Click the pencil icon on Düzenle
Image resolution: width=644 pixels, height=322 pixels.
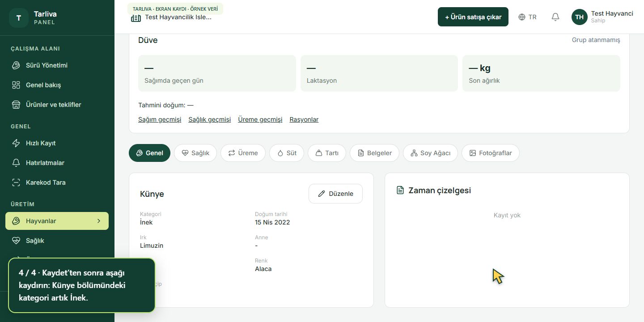tap(322, 194)
